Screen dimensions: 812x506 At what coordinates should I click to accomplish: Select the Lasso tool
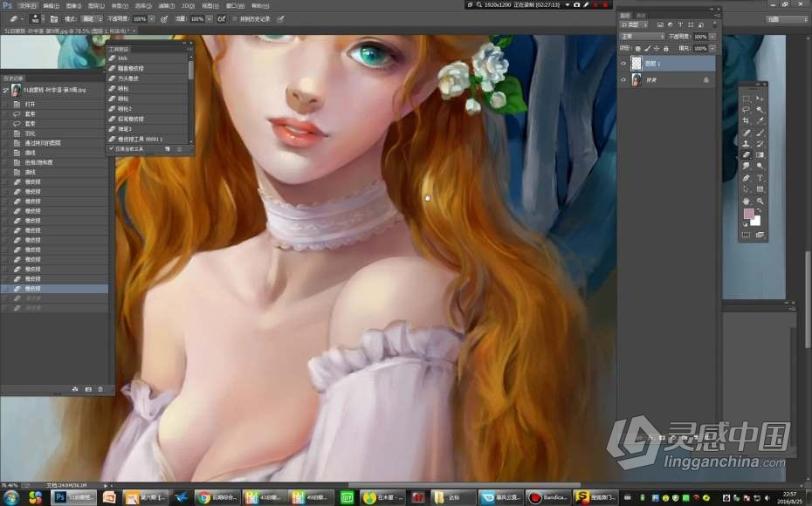coord(747,110)
